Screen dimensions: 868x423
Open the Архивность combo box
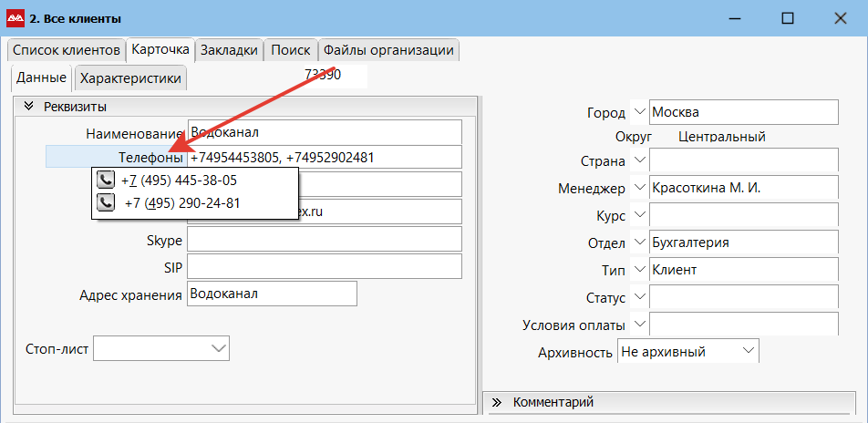point(688,351)
